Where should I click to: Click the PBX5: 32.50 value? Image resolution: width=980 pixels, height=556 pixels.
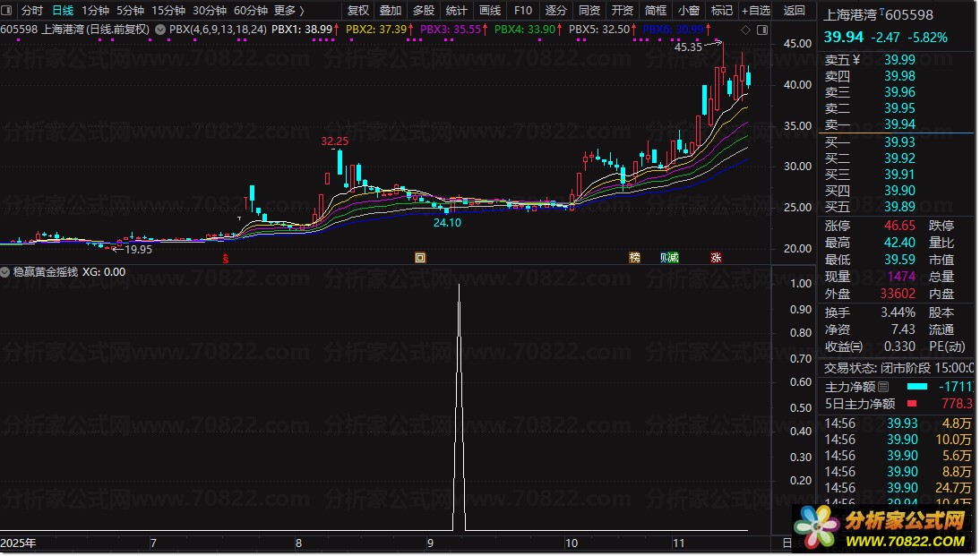[x=599, y=30]
